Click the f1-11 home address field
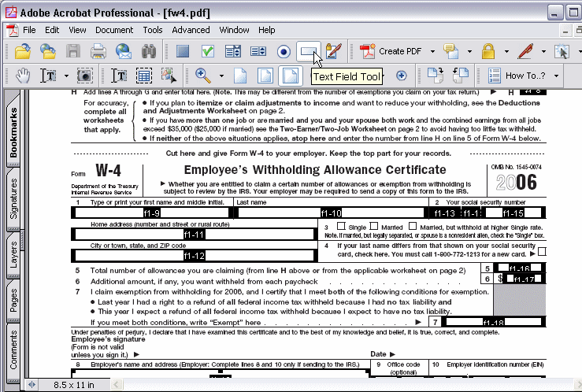Screen dimensions: 582x392 (194, 235)
